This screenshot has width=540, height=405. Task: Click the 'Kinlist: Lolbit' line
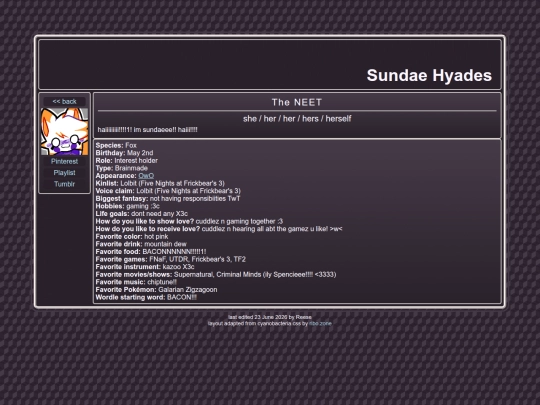point(160,183)
